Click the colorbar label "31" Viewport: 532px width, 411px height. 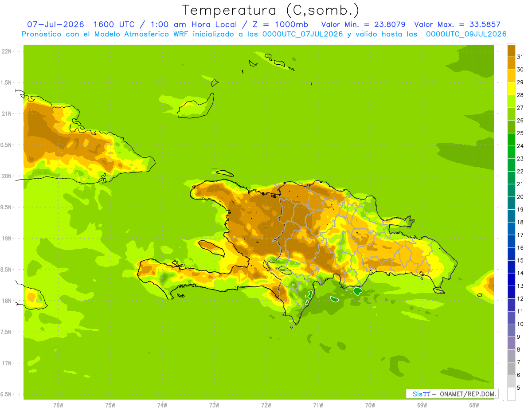(x=520, y=56)
